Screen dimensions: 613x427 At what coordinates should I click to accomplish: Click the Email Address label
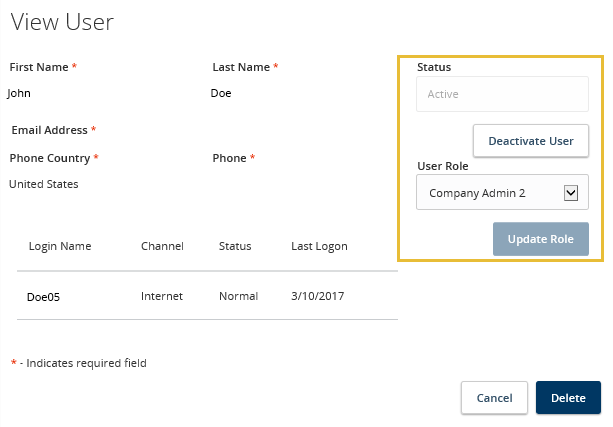pos(49,130)
